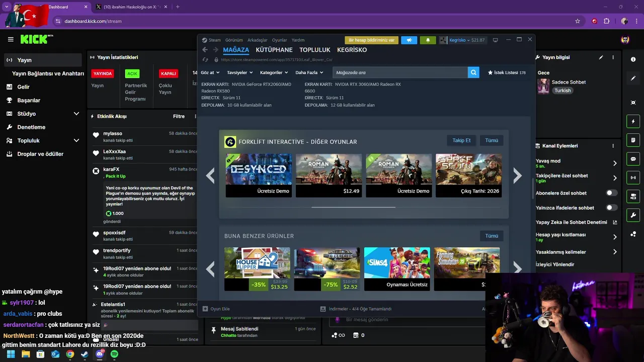Viewport: 644px width, 362px height.
Task: Open the Daha Fazla dropdown
Action: [309, 72]
